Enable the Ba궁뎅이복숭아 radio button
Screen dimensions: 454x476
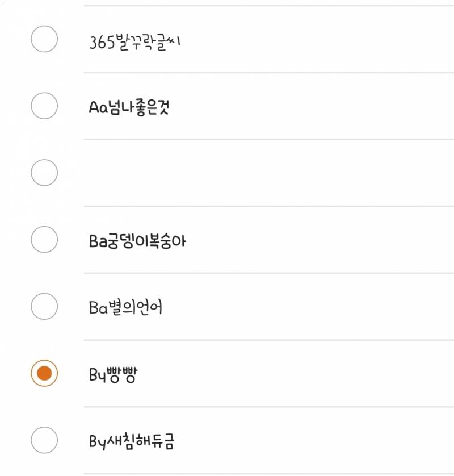44,240
